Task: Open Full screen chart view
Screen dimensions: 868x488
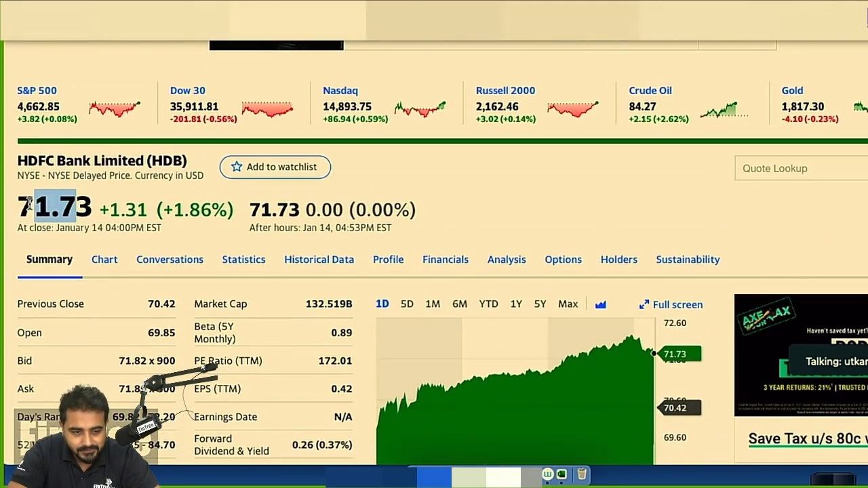Action: coord(671,305)
